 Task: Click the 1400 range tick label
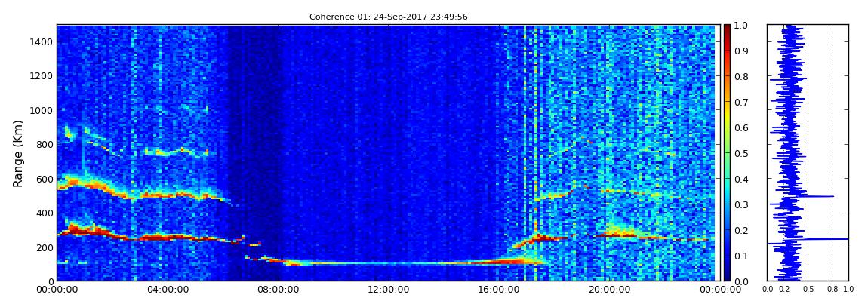pos(42,42)
